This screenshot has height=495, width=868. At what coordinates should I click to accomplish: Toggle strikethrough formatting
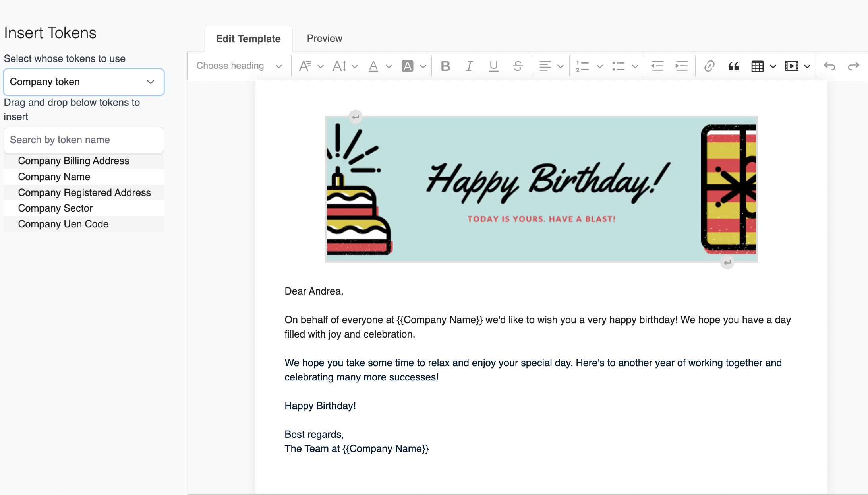pos(518,66)
